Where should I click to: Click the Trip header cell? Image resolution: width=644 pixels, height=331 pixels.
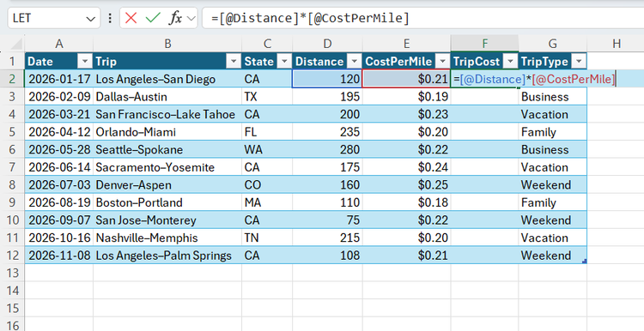167,62
